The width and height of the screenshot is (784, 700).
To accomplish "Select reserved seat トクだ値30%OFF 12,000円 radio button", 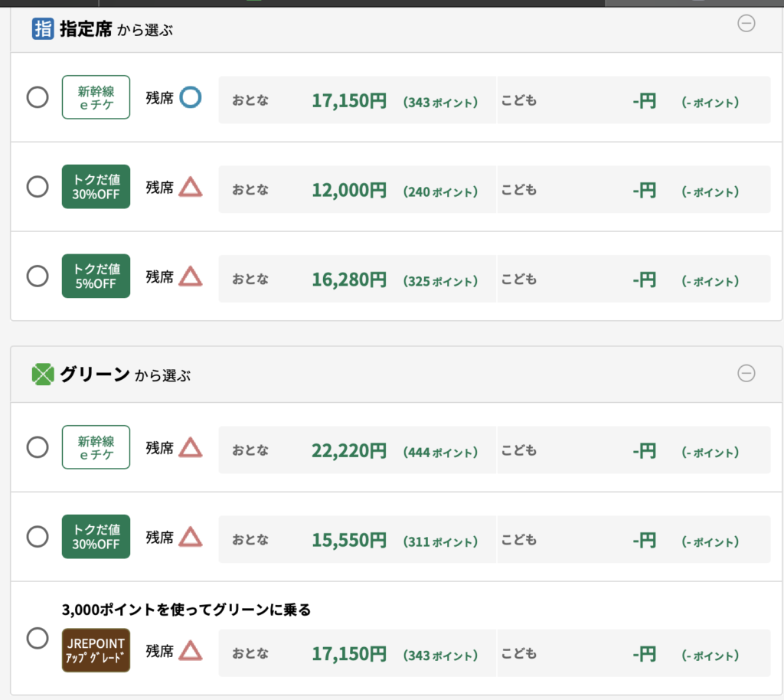I will click(38, 187).
